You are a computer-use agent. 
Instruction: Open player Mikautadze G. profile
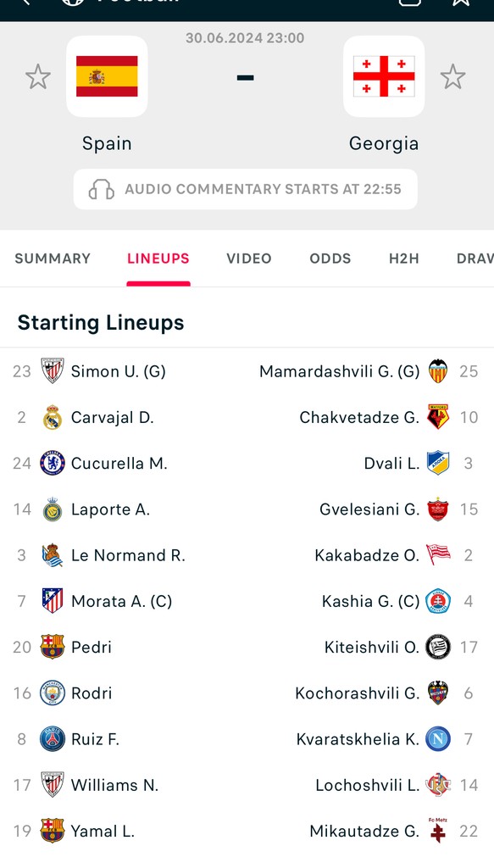click(364, 831)
